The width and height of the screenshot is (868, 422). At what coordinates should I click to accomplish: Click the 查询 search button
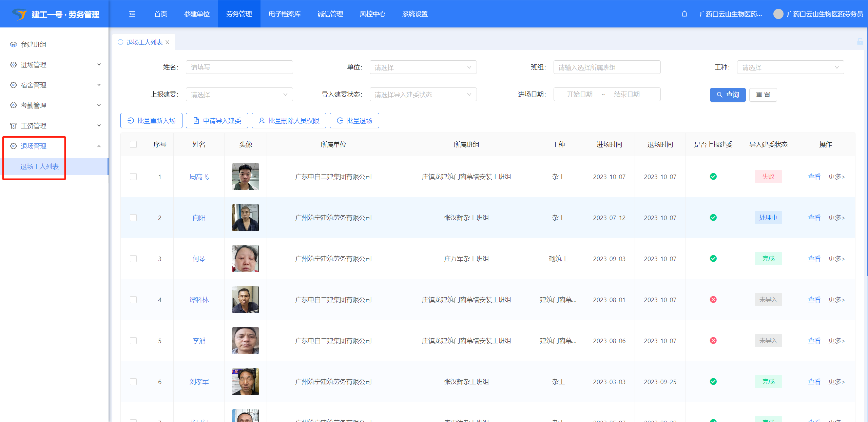point(727,95)
